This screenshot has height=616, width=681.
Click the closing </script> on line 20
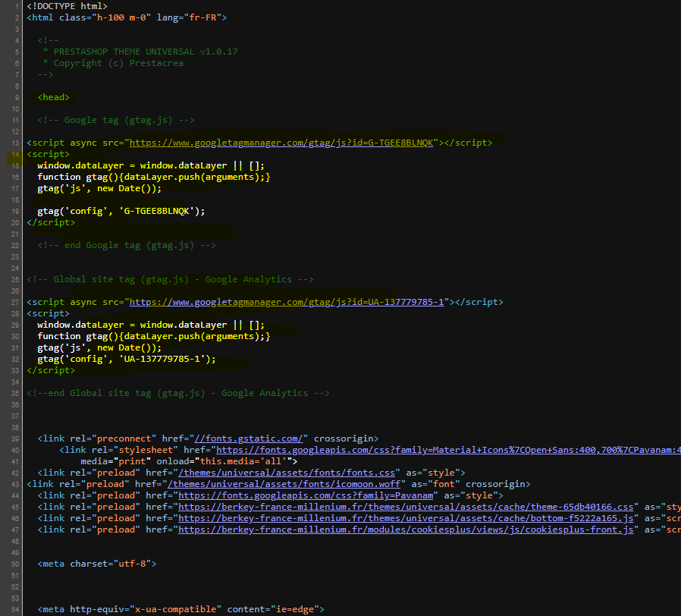click(x=51, y=222)
